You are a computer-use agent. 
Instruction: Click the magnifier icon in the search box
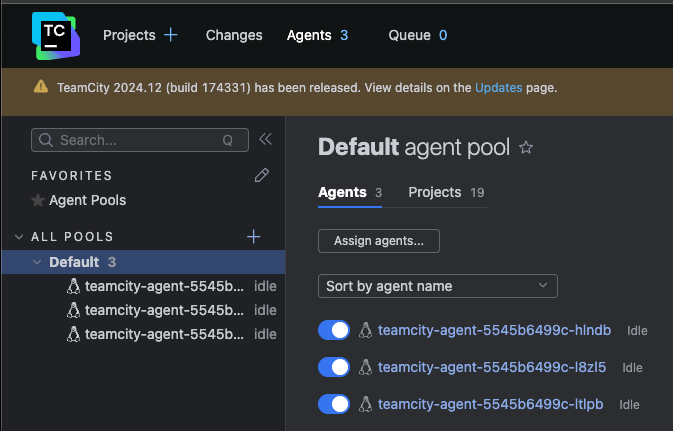coord(46,140)
